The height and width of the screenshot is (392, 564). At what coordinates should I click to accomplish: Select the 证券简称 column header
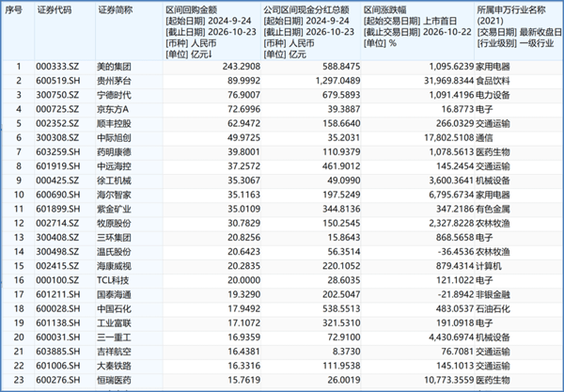pyautogui.click(x=116, y=9)
